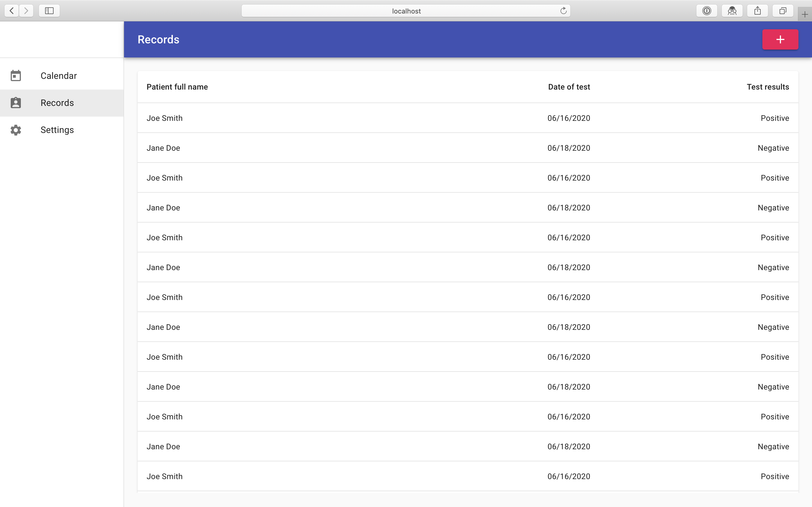Click the Records clipboard icon in sidebar
The height and width of the screenshot is (507, 812).
(x=16, y=103)
